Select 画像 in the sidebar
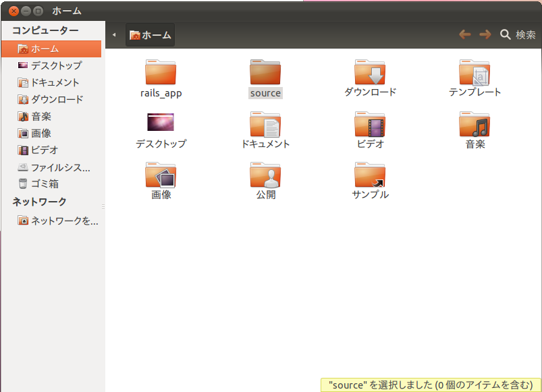542x392 pixels. (51, 133)
